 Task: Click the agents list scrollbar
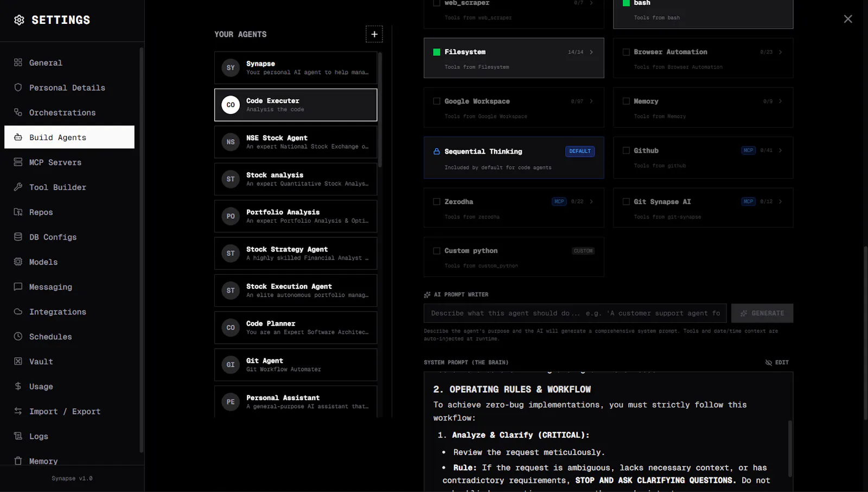[380, 109]
